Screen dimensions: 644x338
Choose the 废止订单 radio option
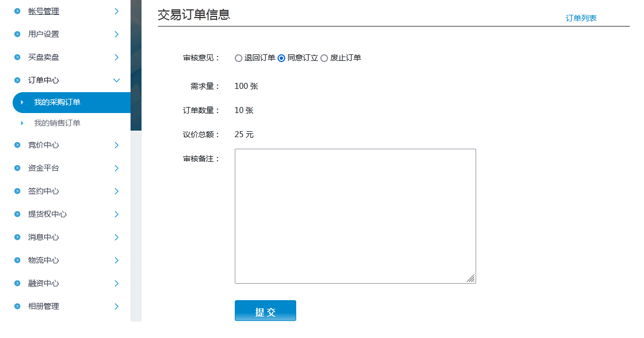coord(324,58)
